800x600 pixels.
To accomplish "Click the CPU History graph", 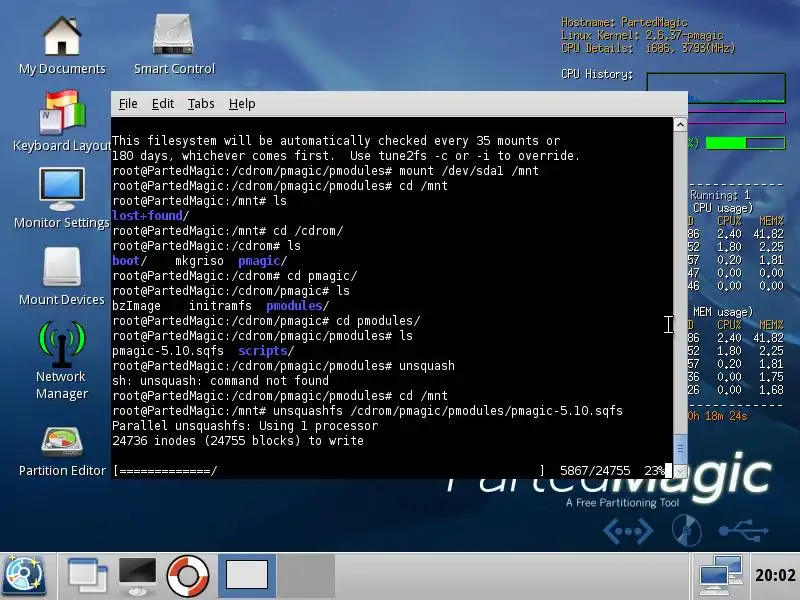I will pyautogui.click(x=716, y=88).
